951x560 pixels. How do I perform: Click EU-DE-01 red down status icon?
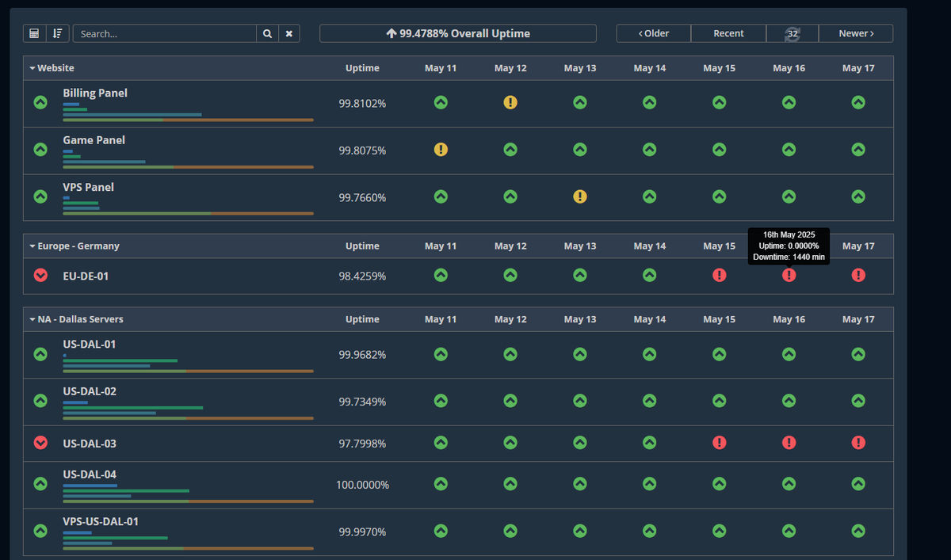[x=40, y=275]
